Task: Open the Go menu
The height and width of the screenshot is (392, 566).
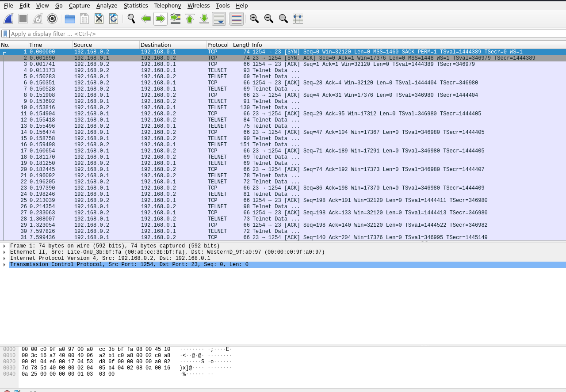Action: tap(59, 5)
